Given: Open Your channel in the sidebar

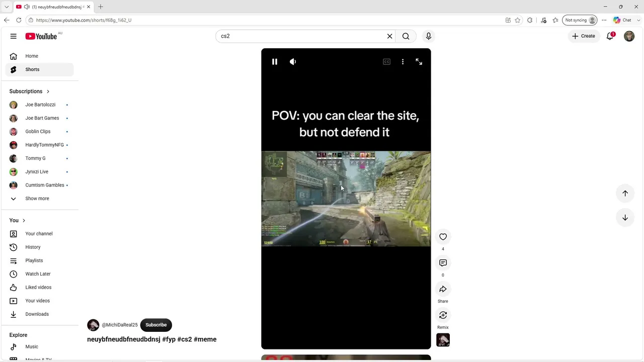Looking at the screenshot, I should point(39,234).
